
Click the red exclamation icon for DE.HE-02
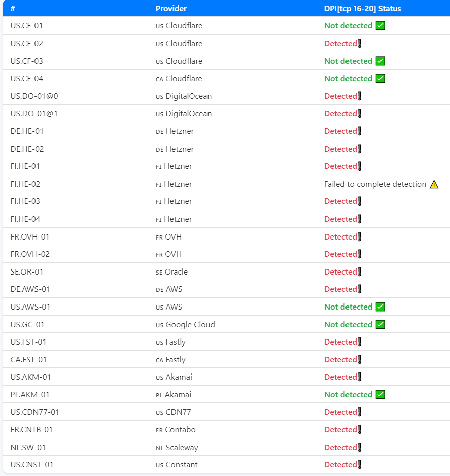click(360, 149)
